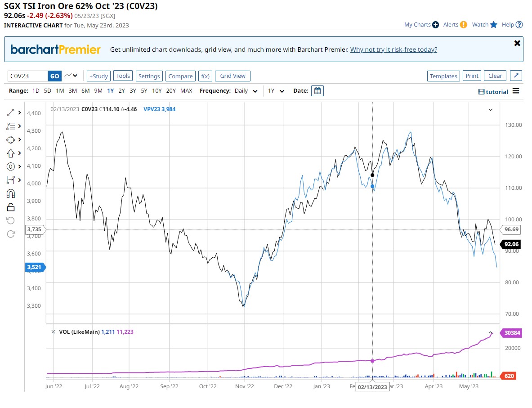This screenshot has height=408, width=532.
Task: Open the 1Y period dropdown
Action: pyautogui.click(x=276, y=91)
